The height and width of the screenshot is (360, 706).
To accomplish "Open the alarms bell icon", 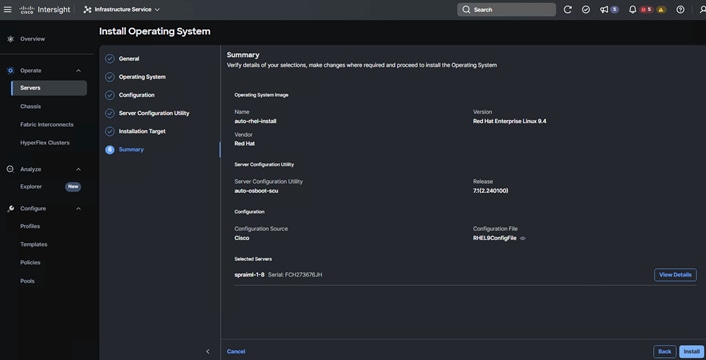I will pos(632,9).
